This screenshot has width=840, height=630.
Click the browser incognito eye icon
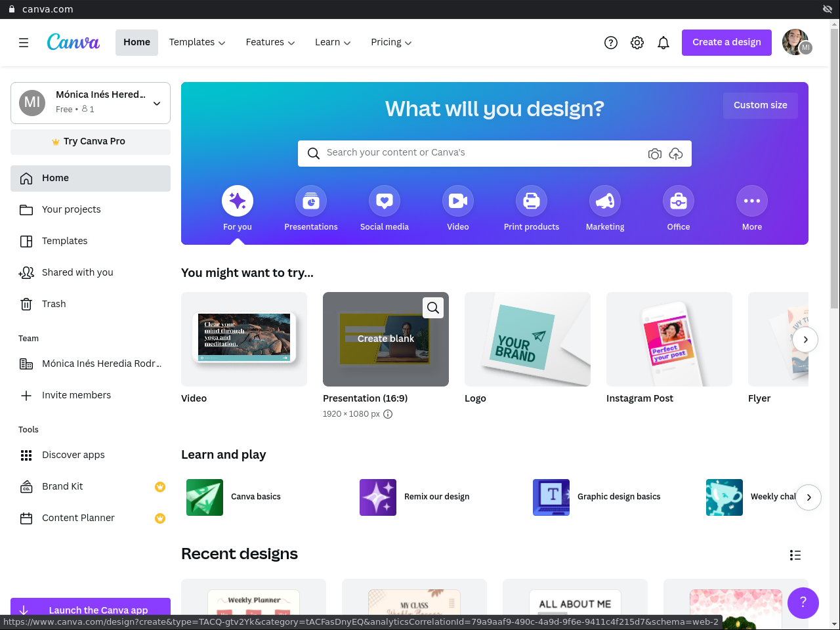click(828, 9)
